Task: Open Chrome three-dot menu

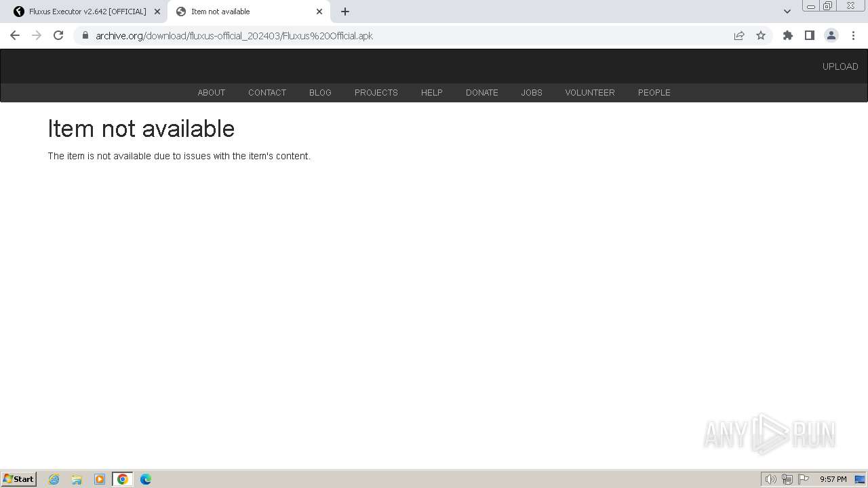Action: coord(853,35)
